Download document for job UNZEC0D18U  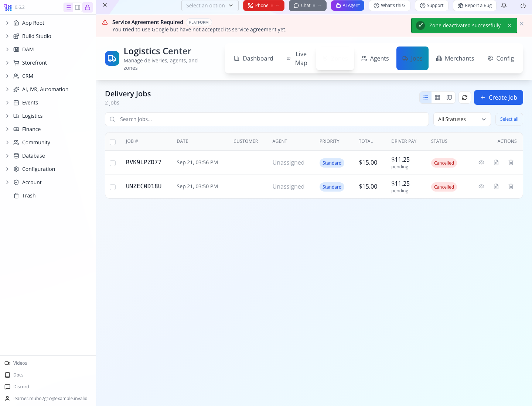tap(496, 186)
